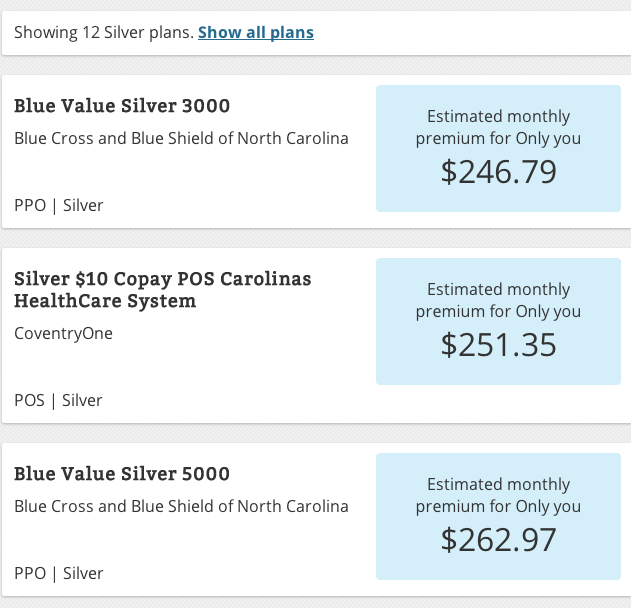Click the $246.79 price amount
The height and width of the screenshot is (608, 631).
click(498, 172)
